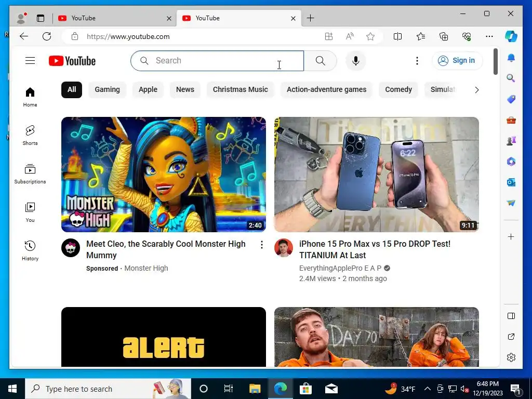Open the app available install icon
Viewport: 532px width, 399px height.
click(329, 36)
